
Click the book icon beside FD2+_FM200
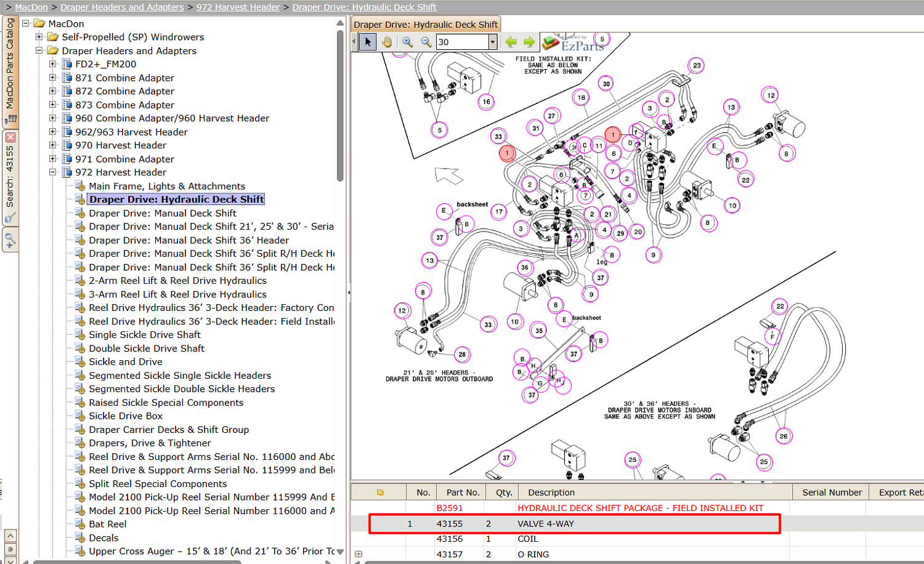(67, 64)
